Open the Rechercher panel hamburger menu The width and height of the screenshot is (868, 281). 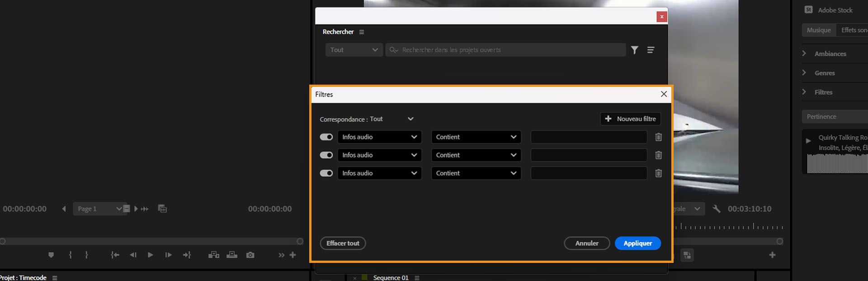361,32
